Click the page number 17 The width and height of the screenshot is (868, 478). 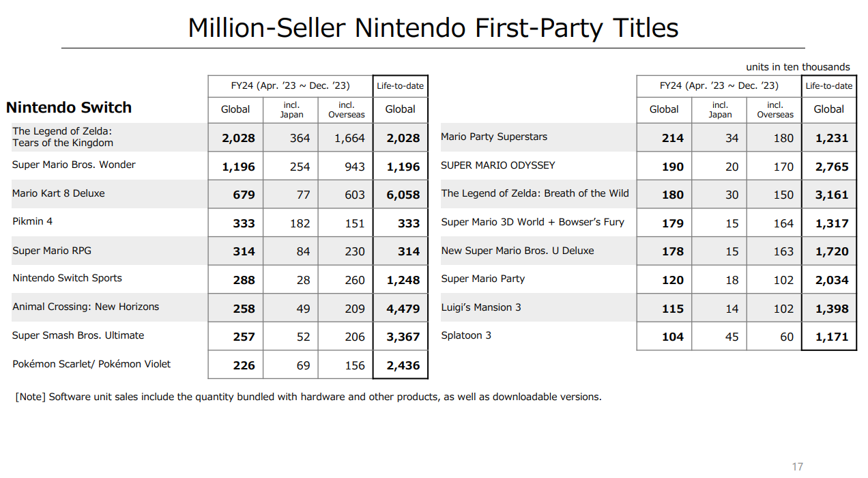tap(798, 466)
